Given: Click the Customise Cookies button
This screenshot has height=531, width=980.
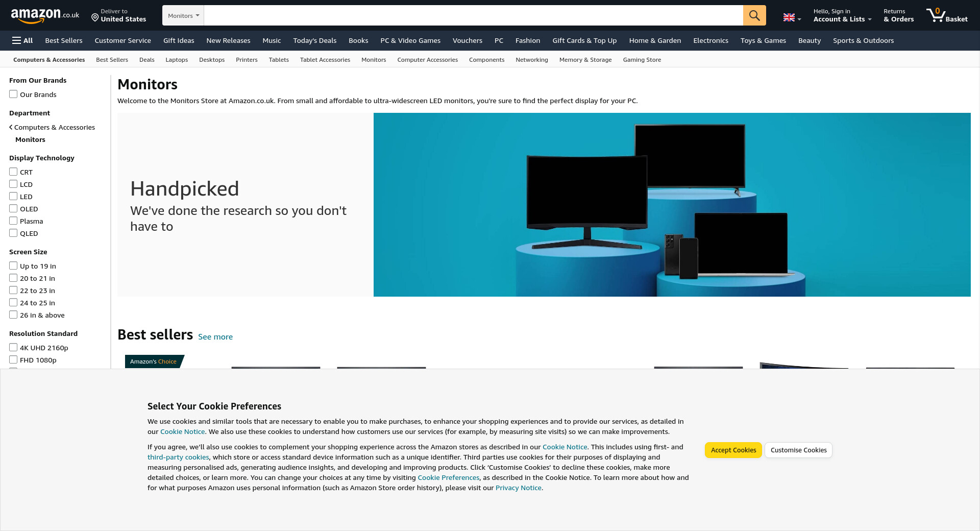Looking at the screenshot, I should point(798,450).
